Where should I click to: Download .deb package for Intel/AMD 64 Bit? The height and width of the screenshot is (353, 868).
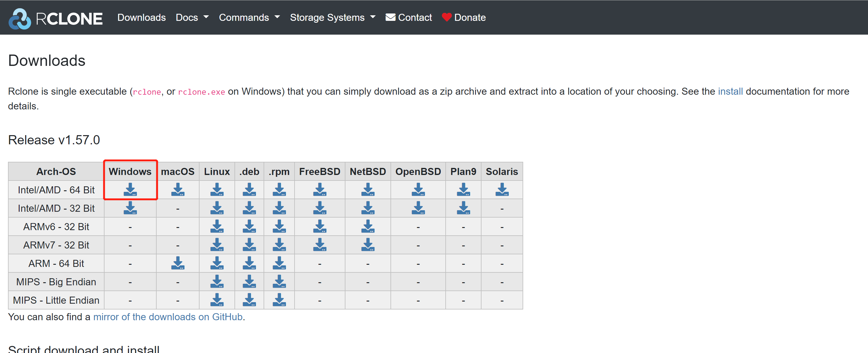pos(249,190)
